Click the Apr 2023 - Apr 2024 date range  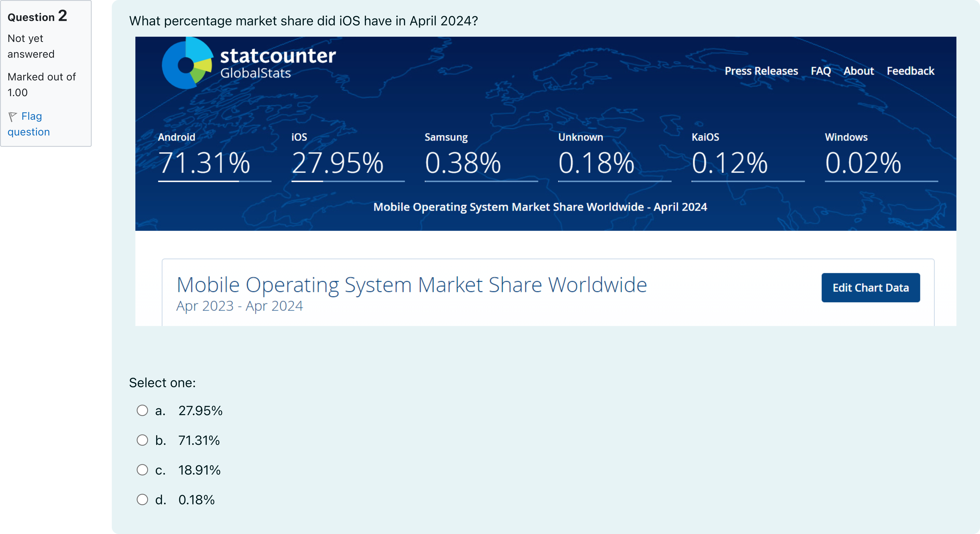pyautogui.click(x=240, y=306)
